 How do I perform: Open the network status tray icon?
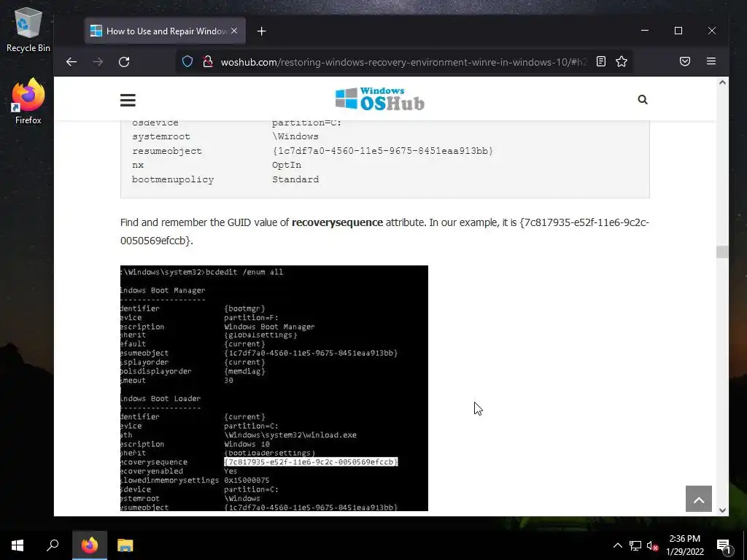point(635,545)
